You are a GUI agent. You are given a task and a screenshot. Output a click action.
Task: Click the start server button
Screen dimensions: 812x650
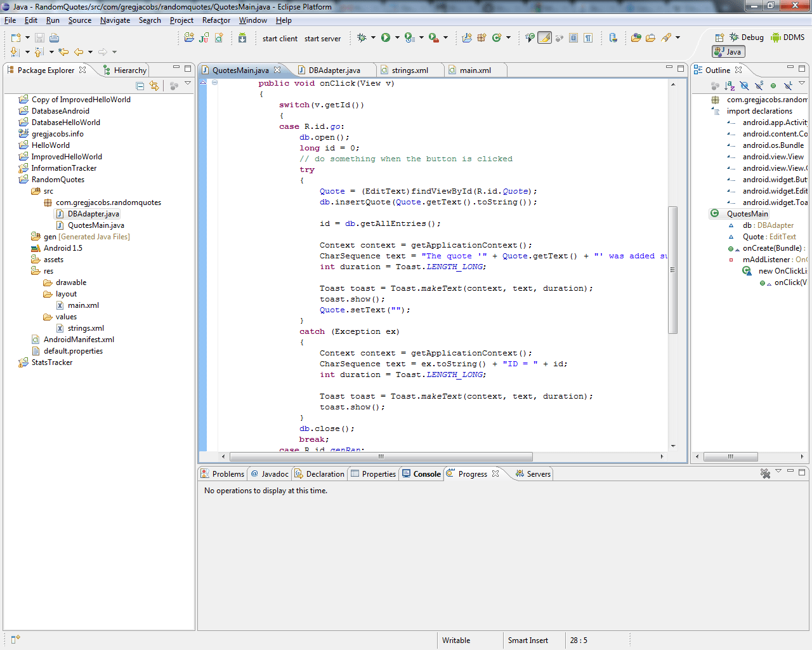click(x=322, y=39)
